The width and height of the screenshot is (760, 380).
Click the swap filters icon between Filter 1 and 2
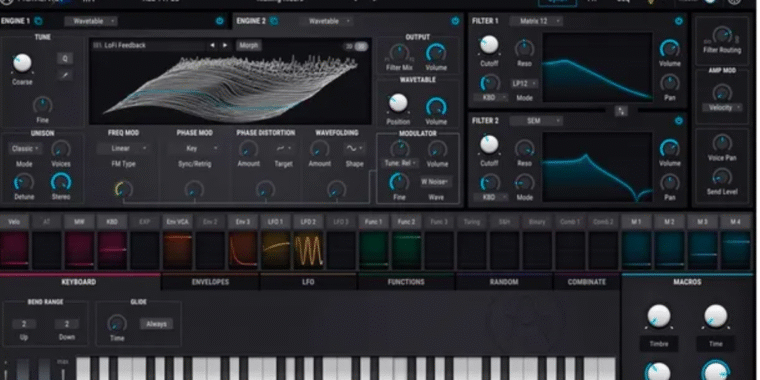click(621, 111)
